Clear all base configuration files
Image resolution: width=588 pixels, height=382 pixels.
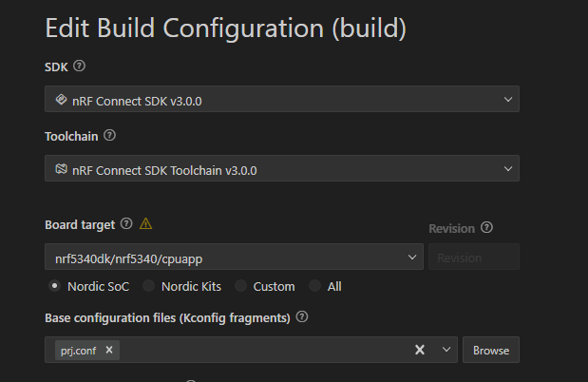coord(420,350)
